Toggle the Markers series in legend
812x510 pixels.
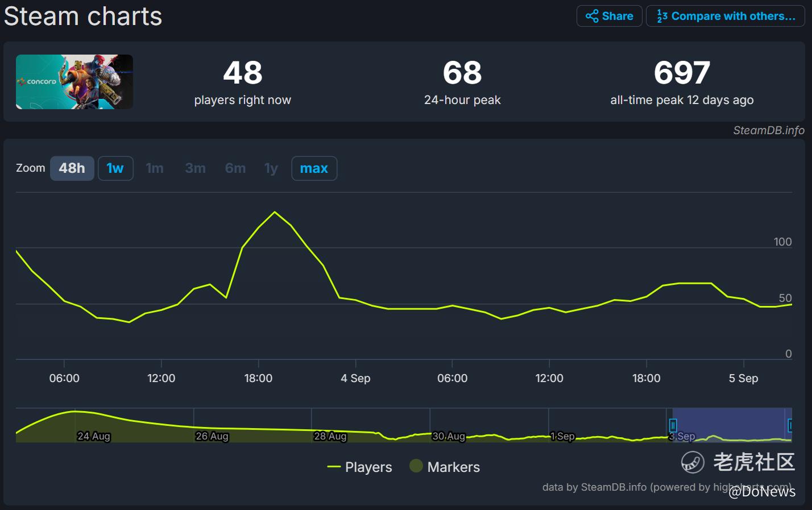tap(445, 467)
